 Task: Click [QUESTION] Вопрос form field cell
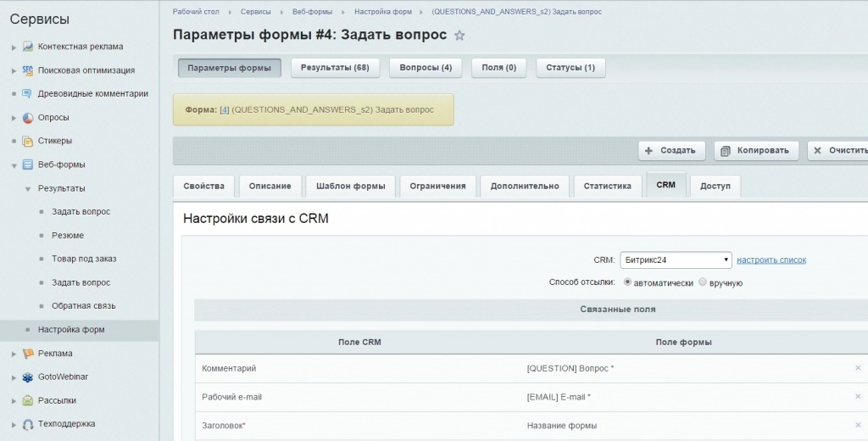point(570,368)
